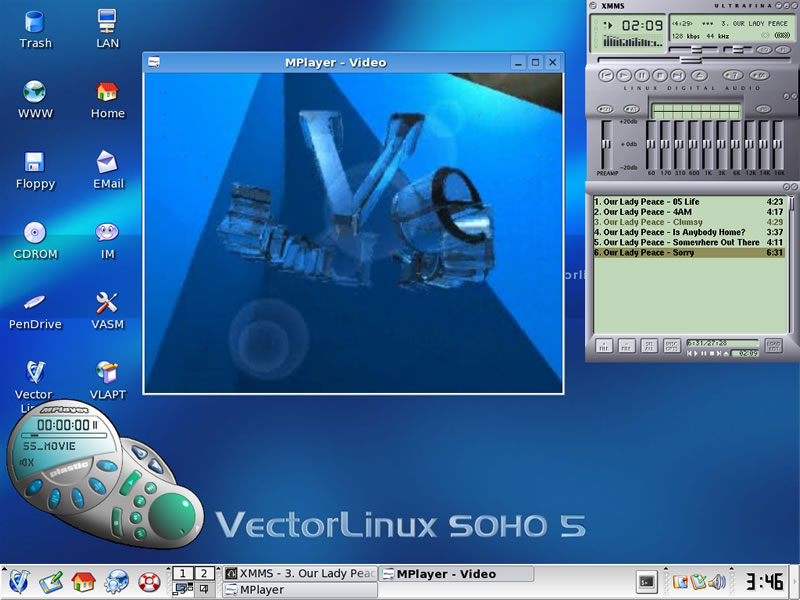Open the VASM desktop icon
This screenshot has height=600, width=800.
click(x=108, y=302)
